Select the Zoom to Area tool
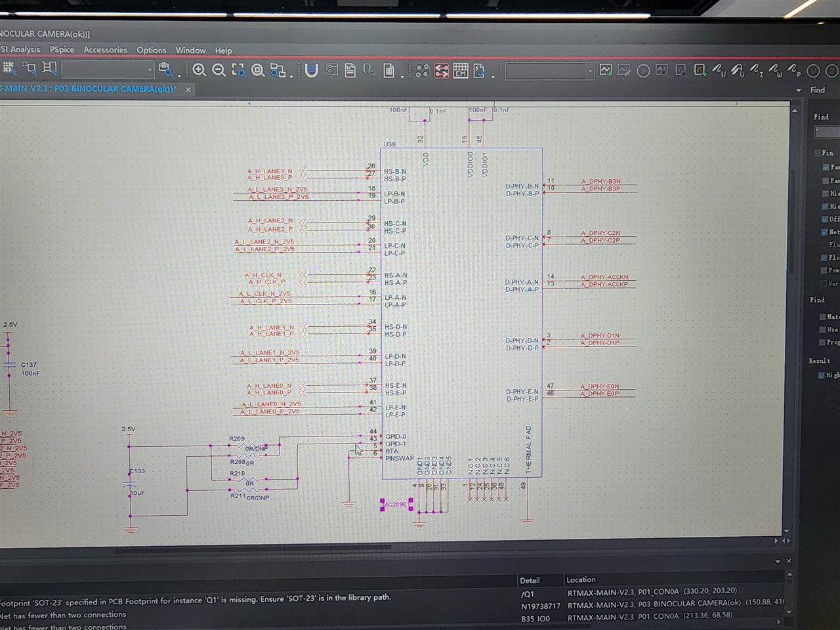 (x=239, y=70)
